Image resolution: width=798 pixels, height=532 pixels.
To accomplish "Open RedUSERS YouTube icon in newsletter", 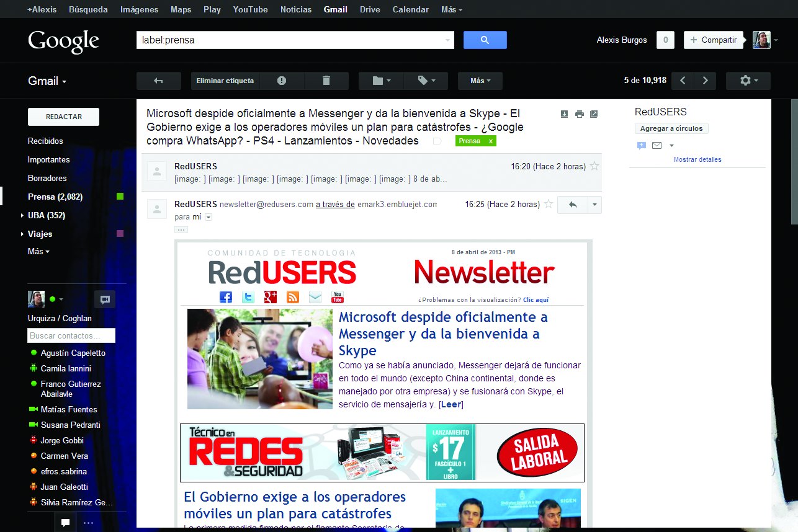I will point(338,296).
